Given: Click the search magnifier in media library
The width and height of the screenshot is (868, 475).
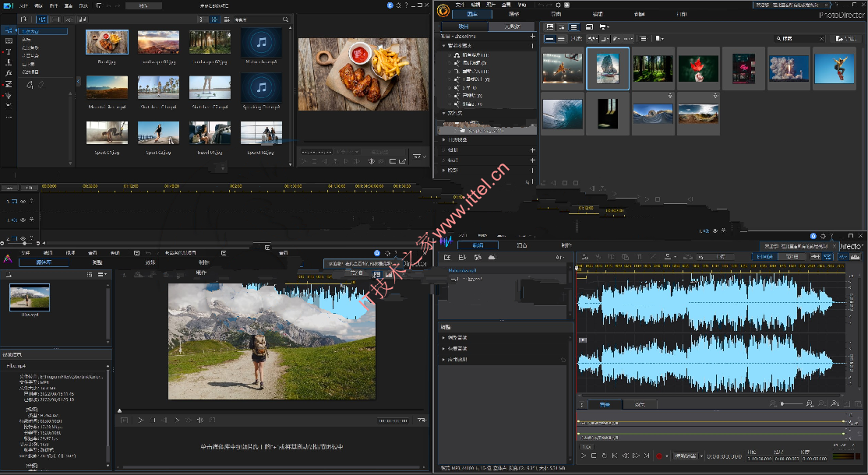Looking at the screenshot, I should pos(286,19).
